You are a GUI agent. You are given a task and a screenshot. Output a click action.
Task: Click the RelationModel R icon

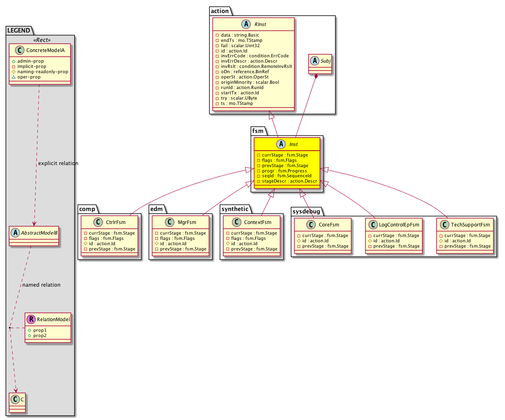click(31, 319)
